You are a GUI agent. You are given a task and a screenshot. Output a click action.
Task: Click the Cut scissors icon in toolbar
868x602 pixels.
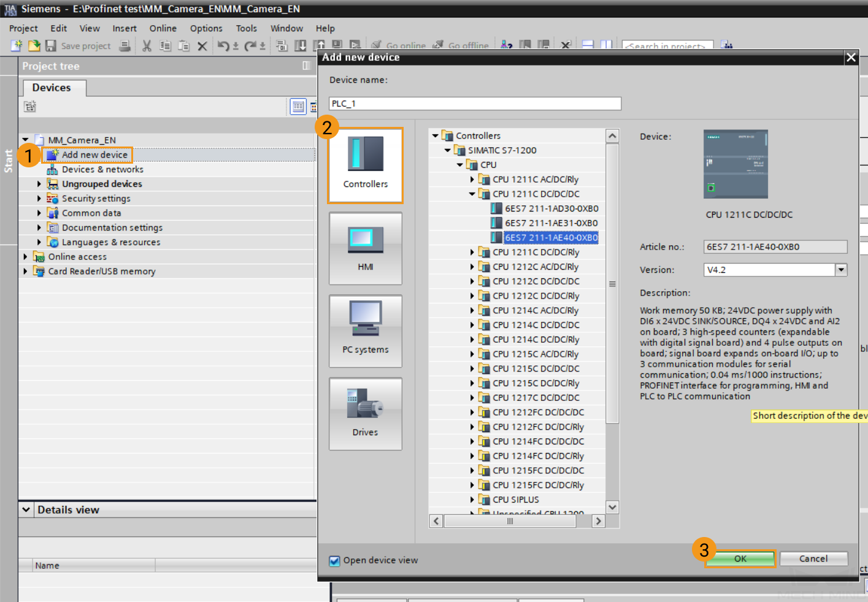[x=147, y=46]
